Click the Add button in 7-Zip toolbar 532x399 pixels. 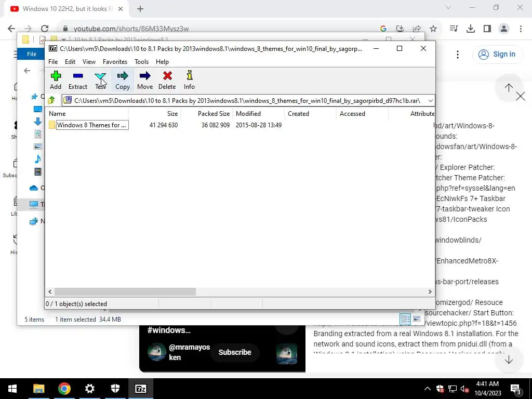pos(56,81)
